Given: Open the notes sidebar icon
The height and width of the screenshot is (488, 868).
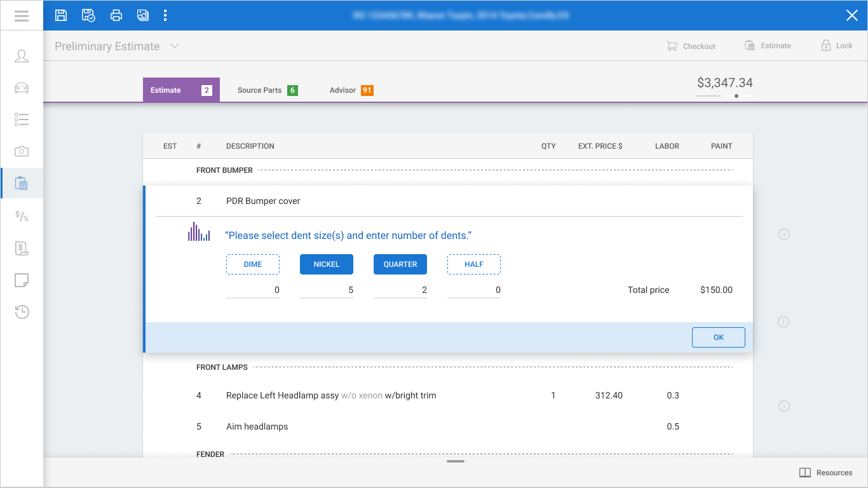Looking at the screenshot, I should pyautogui.click(x=22, y=280).
